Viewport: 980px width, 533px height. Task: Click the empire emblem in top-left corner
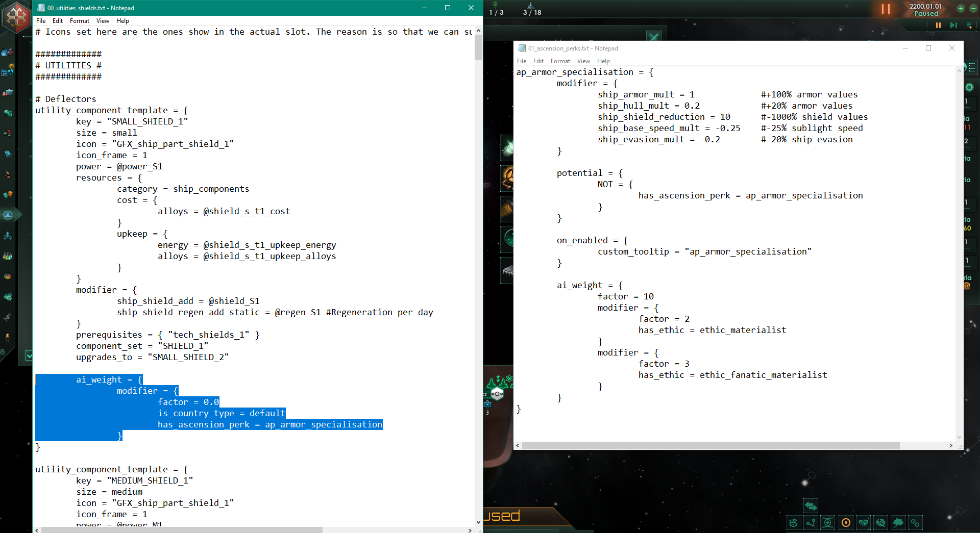pyautogui.click(x=16, y=17)
